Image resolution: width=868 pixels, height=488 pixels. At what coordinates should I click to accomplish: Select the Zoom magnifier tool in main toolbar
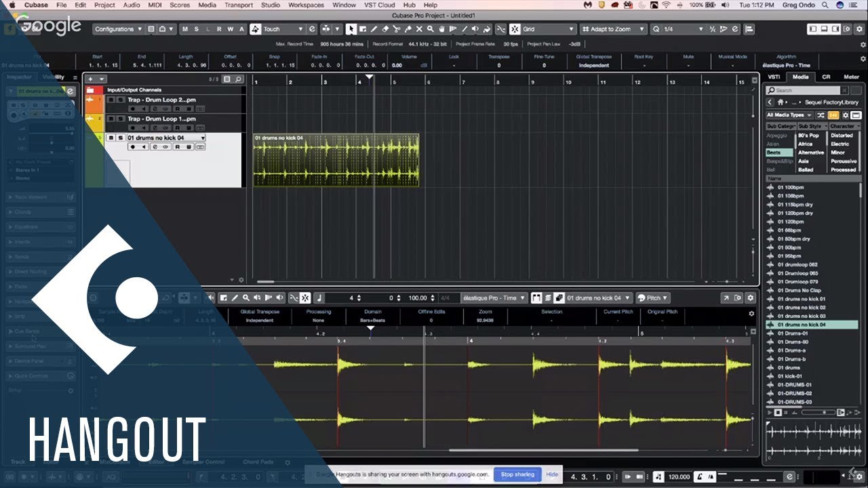[431, 29]
